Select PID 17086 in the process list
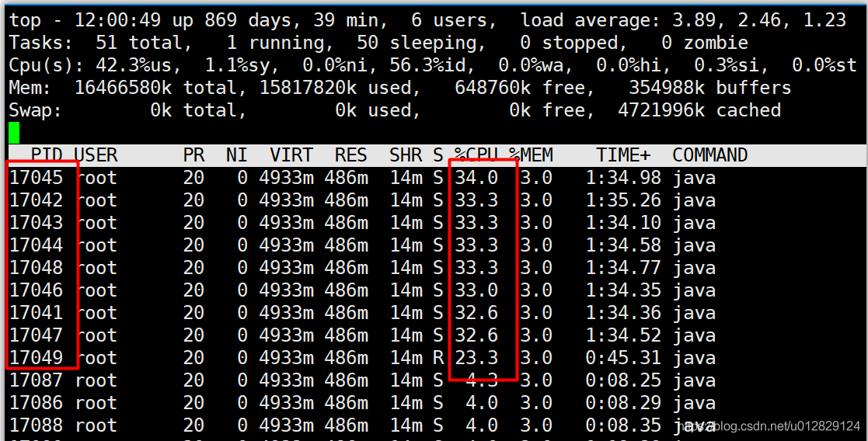 pos(37,403)
